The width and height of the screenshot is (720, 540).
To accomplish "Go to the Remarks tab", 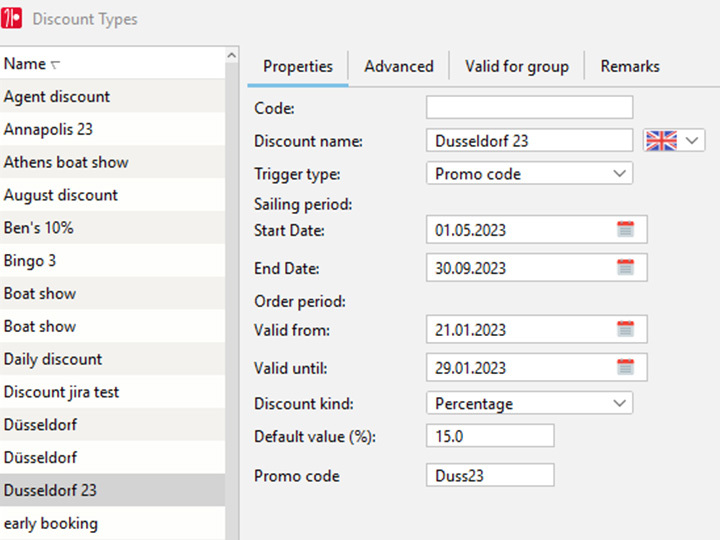I will [x=629, y=66].
